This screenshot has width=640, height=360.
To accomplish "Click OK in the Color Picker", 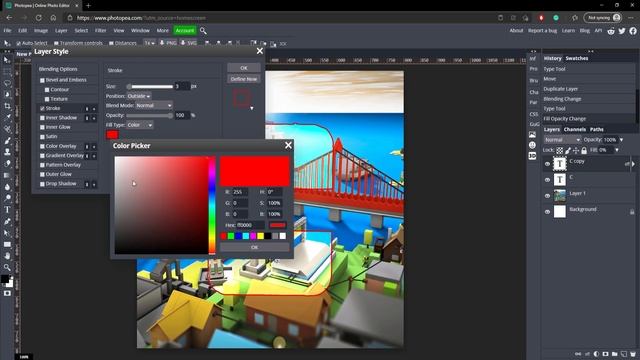I will click(254, 247).
